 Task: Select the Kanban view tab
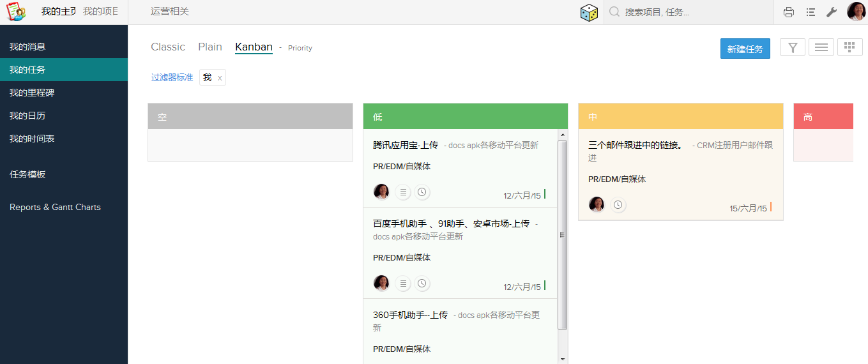point(254,47)
